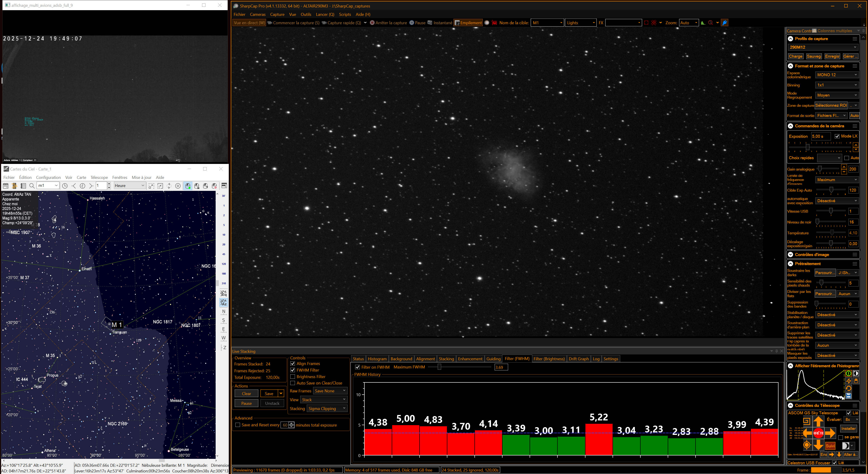
Task: Click the Suivi tracking button
Action: point(830,446)
